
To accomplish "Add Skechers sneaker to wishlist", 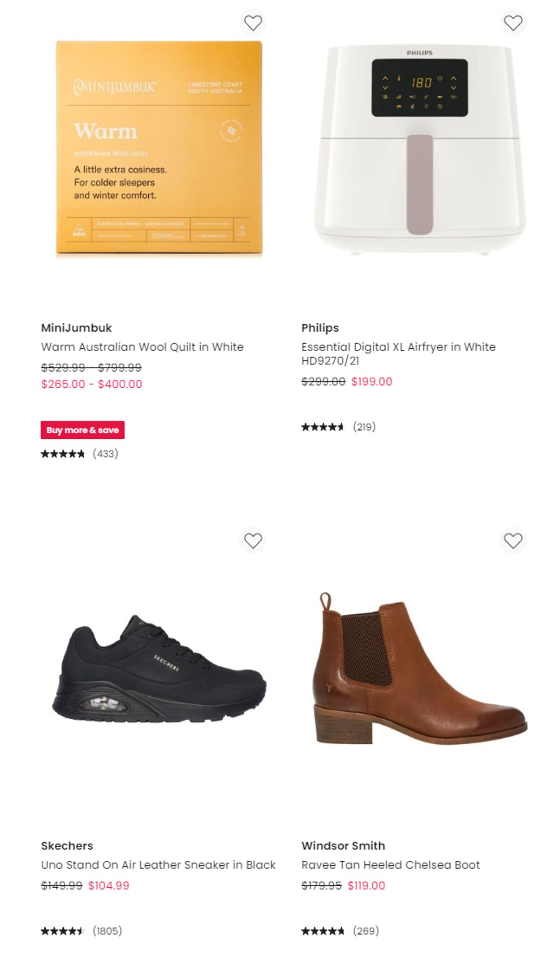I will (x=254, y=541).
